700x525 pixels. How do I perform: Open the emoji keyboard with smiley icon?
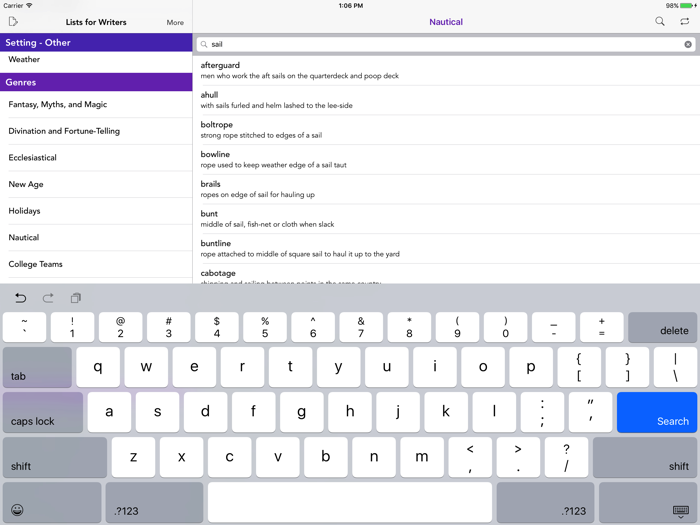pos(52,502)
